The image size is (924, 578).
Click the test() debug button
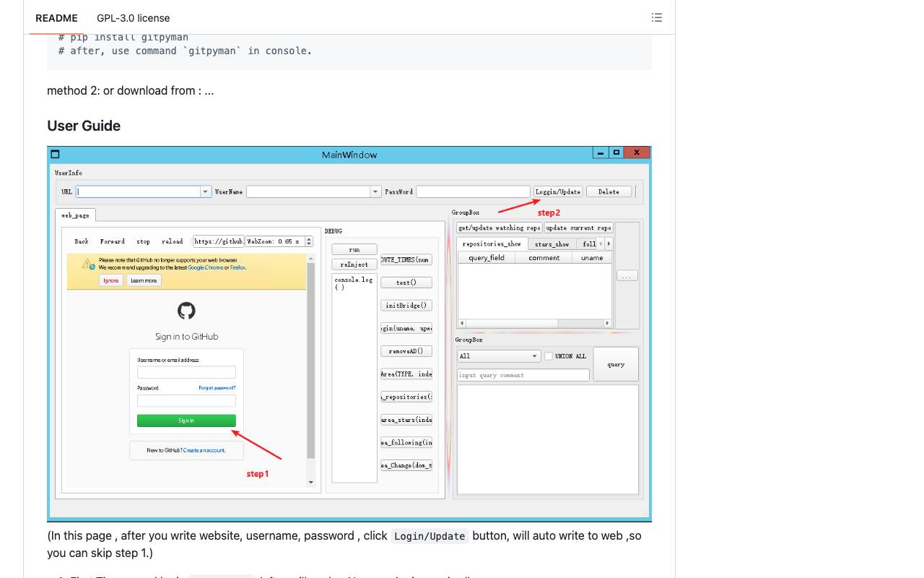tap(406, 282)
